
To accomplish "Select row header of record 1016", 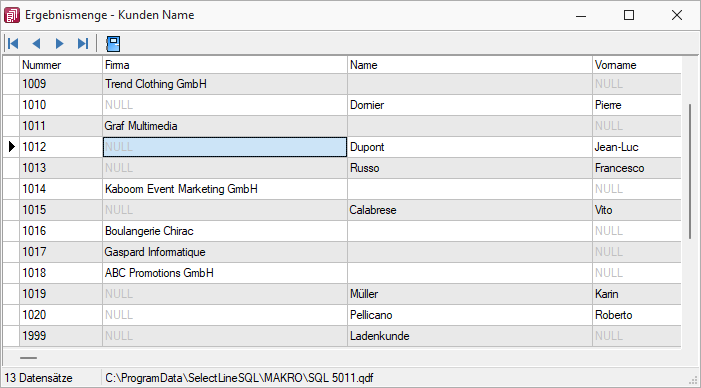I will 12,231.
